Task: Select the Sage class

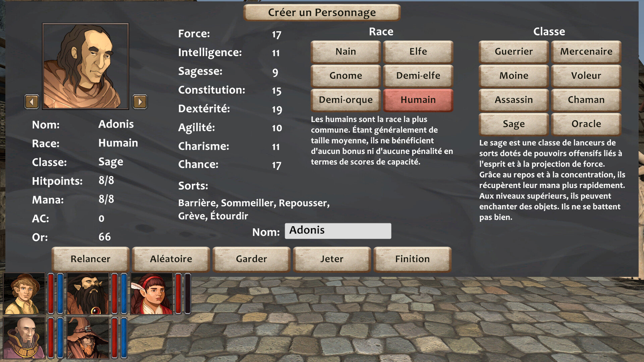Action: (x=514, y=124)
